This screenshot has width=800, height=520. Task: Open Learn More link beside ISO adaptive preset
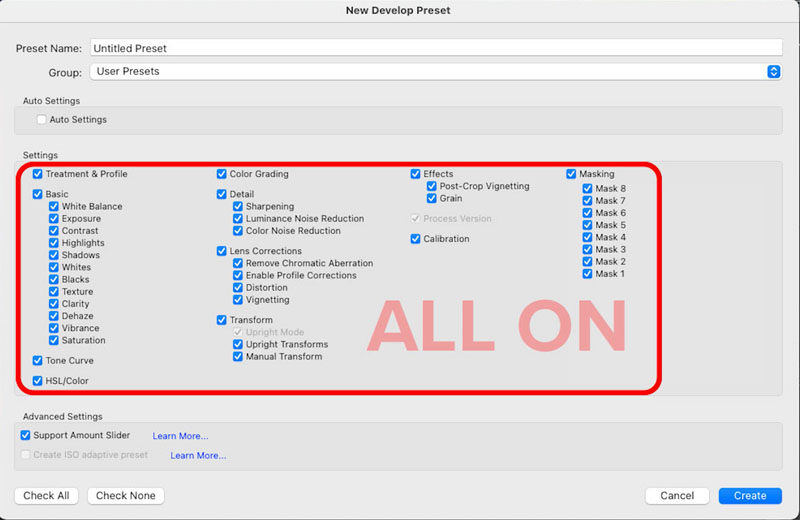point(198,455)
